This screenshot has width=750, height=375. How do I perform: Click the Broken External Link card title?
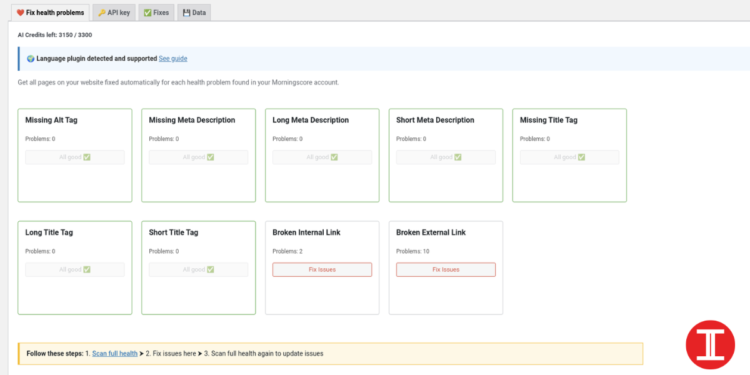pos(431,232)
